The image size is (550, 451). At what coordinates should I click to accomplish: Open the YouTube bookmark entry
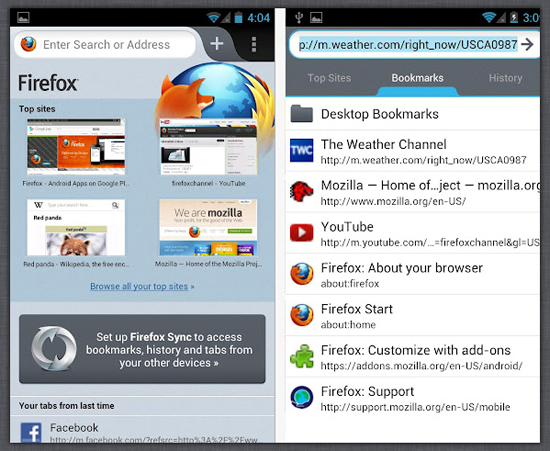(x=413, y=233)
